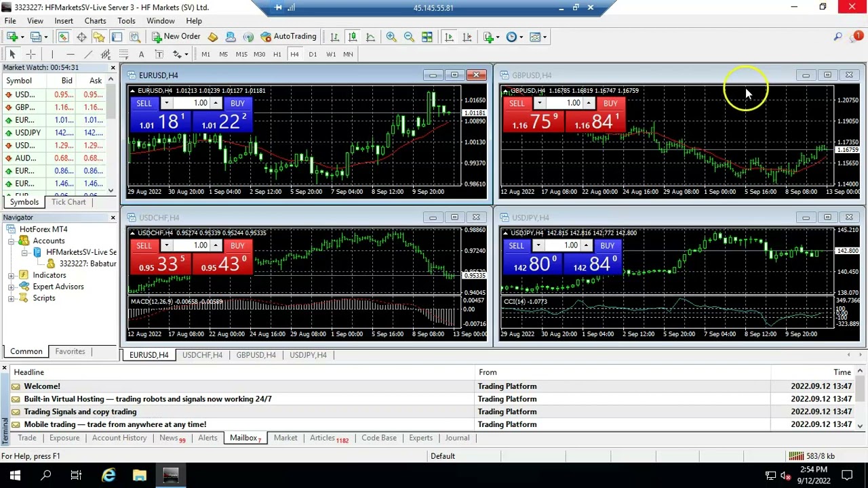Image resolution: width=868 pixels, height=488 pixels.
Task: Select the Text tool (A icon)
Action: click(141, 54)
